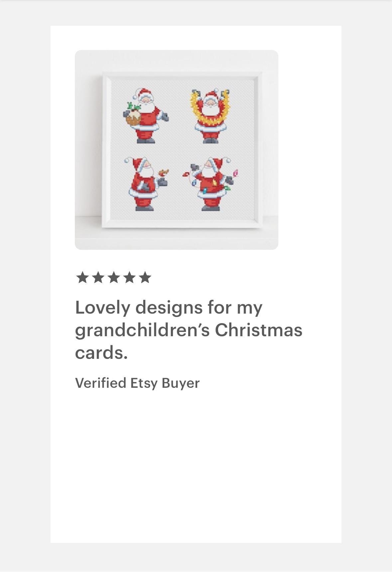Click the fourth rating star

point(129,277)
